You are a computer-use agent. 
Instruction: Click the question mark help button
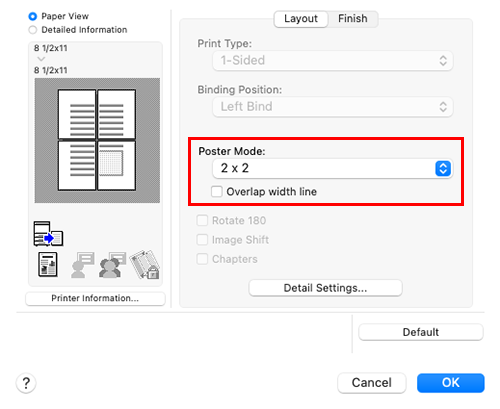[26, 383]
